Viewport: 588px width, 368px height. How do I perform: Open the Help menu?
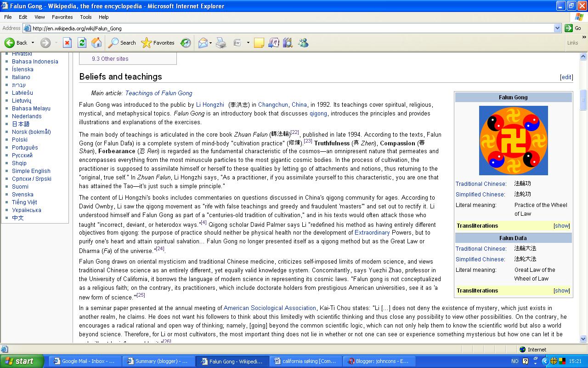pos(104,17)
